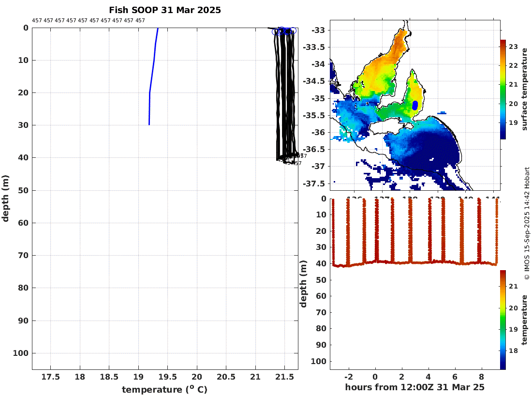
Task: Click the '50' depth tick on left plot
Action: 23,191
